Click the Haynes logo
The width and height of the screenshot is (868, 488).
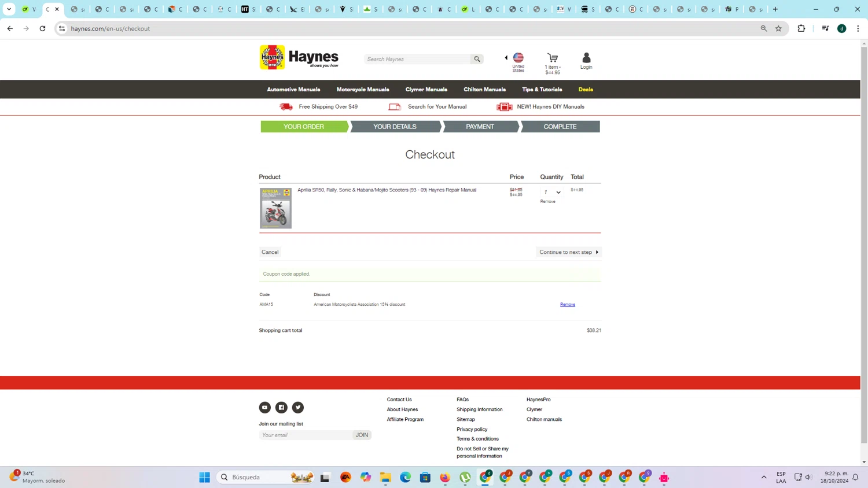299,57
